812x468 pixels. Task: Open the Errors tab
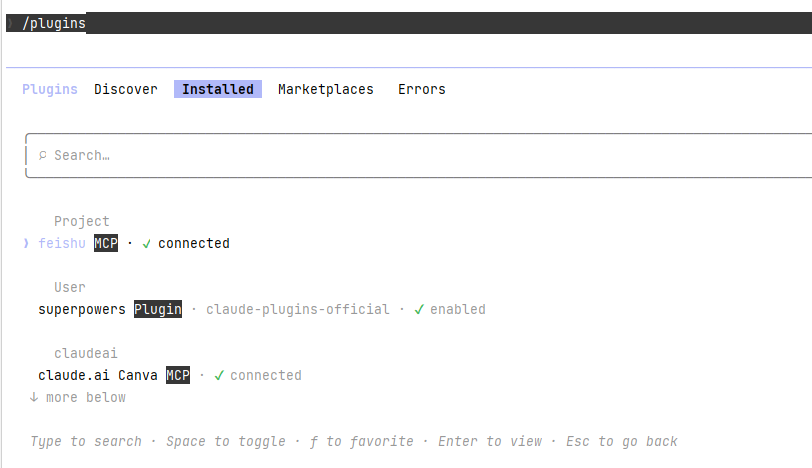(422, 89)
